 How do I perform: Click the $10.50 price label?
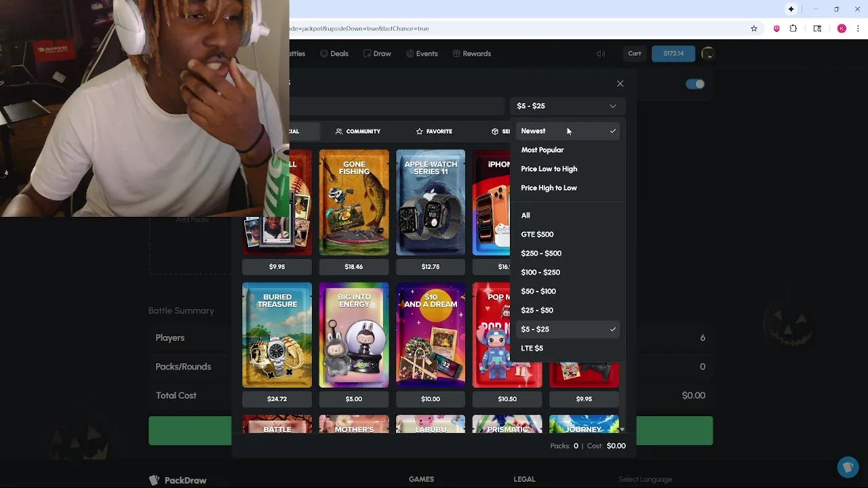pos(507,399)
